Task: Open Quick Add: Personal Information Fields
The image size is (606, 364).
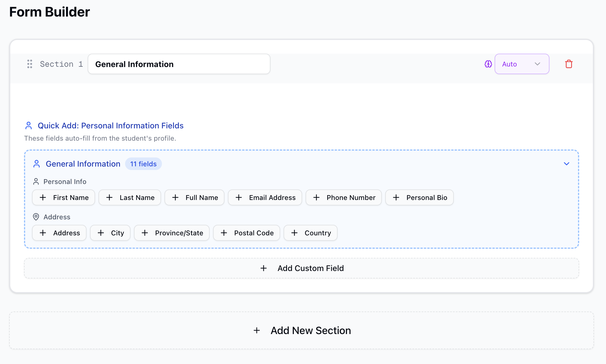Action: click(111, 126)
